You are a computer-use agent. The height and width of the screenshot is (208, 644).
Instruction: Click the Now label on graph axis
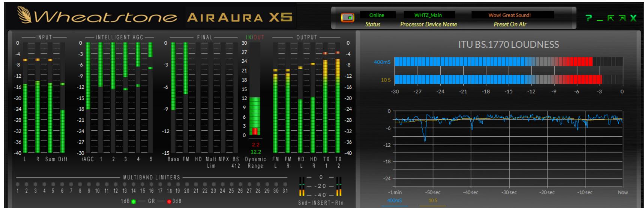tap(623, 192)
